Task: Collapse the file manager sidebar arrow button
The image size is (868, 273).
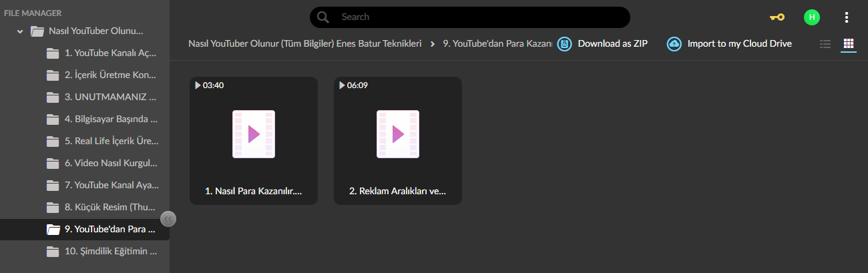Action: [168, 218]
